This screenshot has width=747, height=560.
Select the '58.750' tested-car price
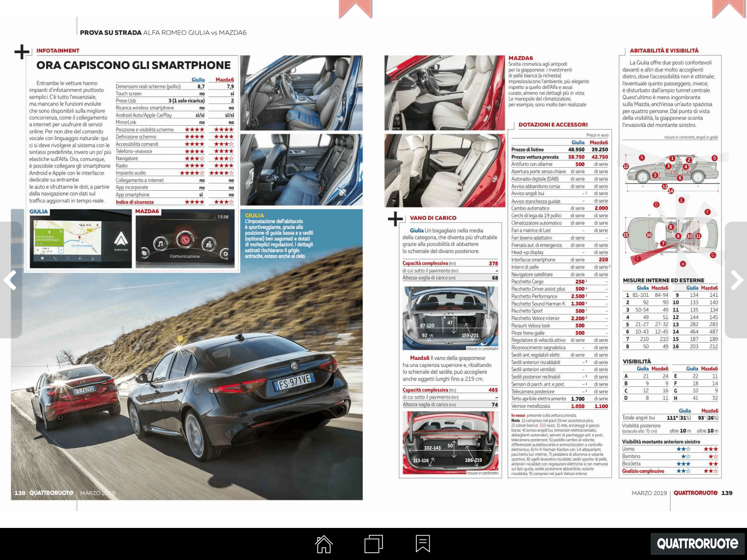[x=576, y=157]
